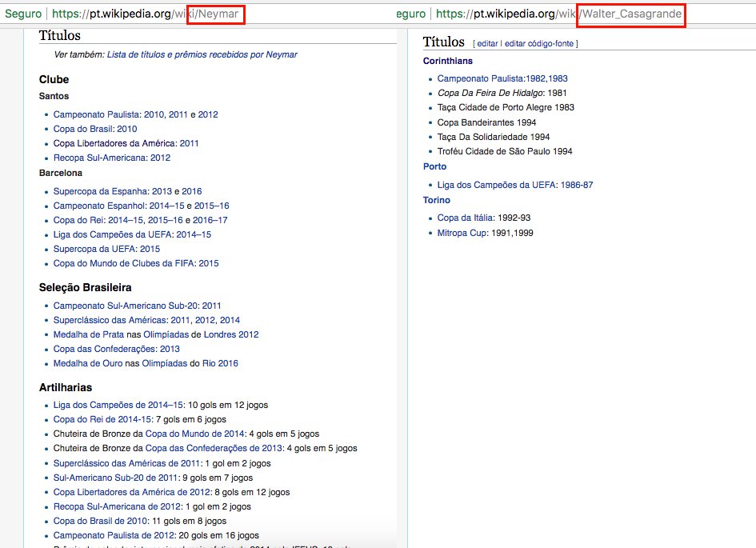Viewport: 756px width, 548px height.
Task: Open 'Olimpíadas do Rio 2016' link
Action: [x=190, y=363]
